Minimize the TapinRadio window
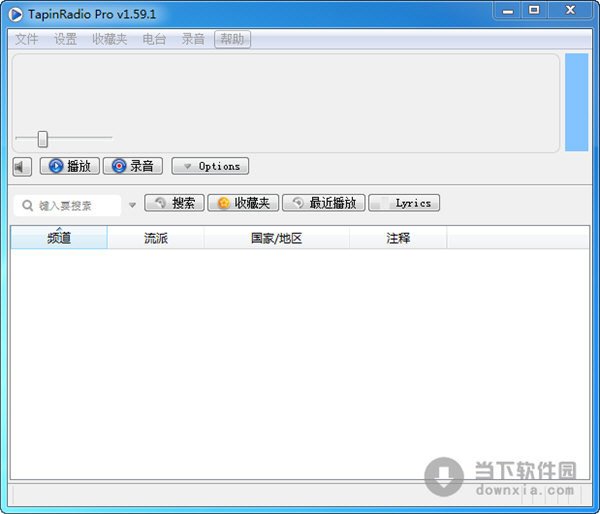Screen dimensions: 600x514 (507, 10)
